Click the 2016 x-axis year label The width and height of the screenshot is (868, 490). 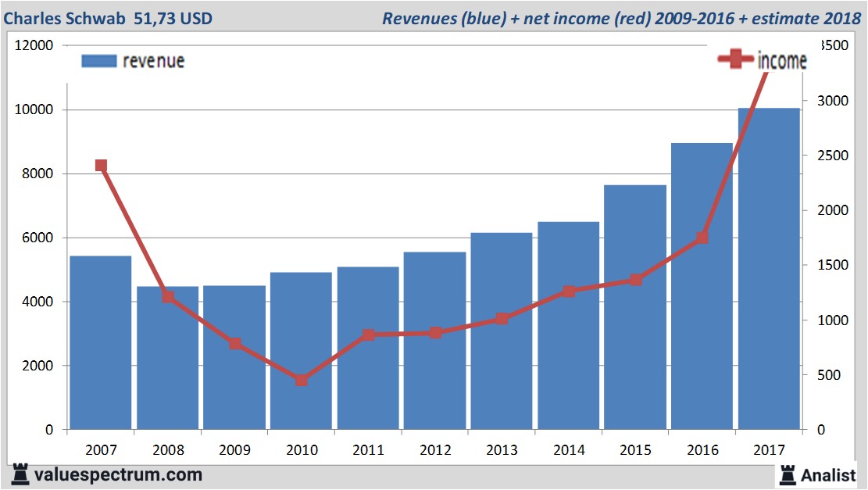(702, 449)
